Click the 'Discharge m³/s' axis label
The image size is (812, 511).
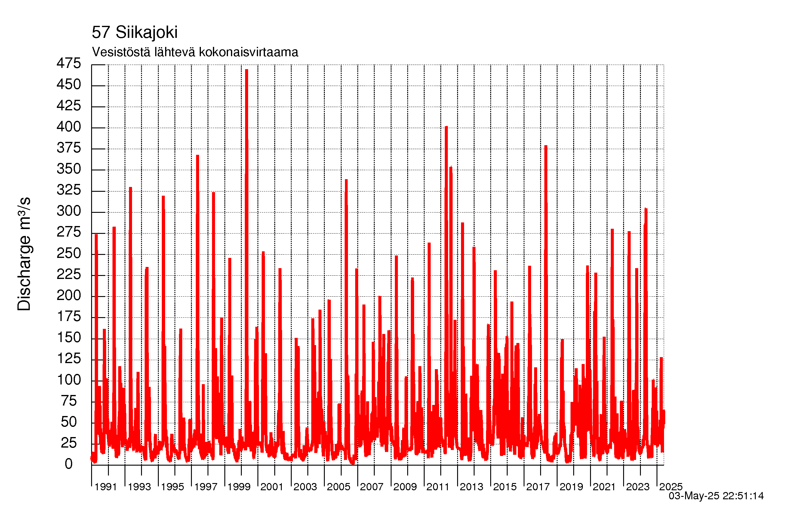point(24,254)
